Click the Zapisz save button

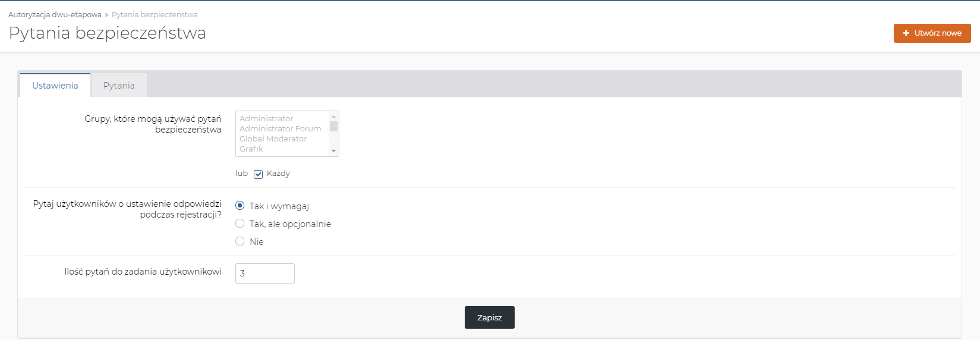[x=489, y=317]
